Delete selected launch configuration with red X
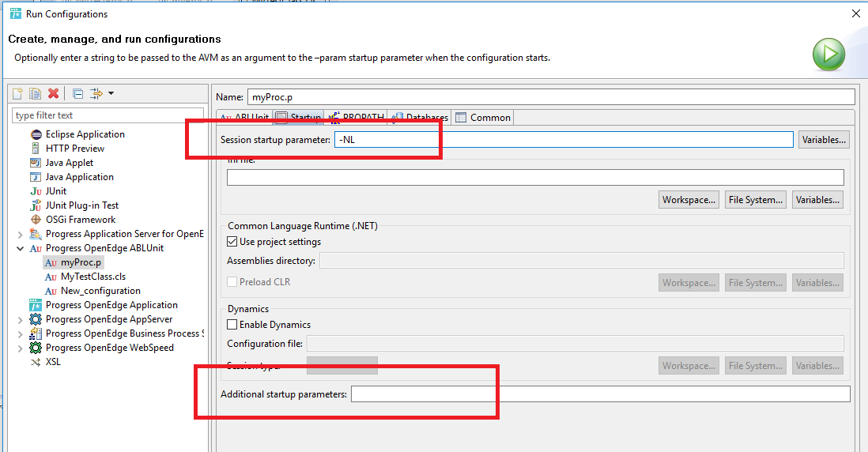This screenshot has width=868, height=452. pos(54,93)
